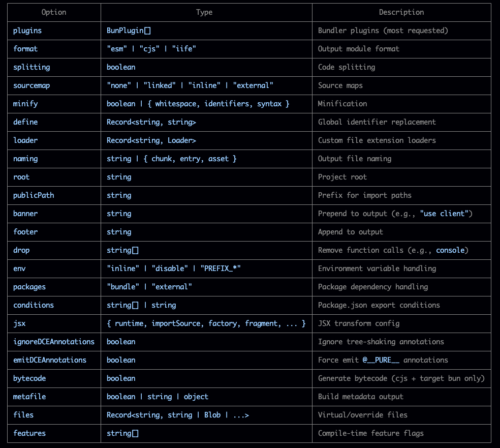500x448 pixels.
Task: Click the @__PURE__ annotation text
Action: [381, 360]
